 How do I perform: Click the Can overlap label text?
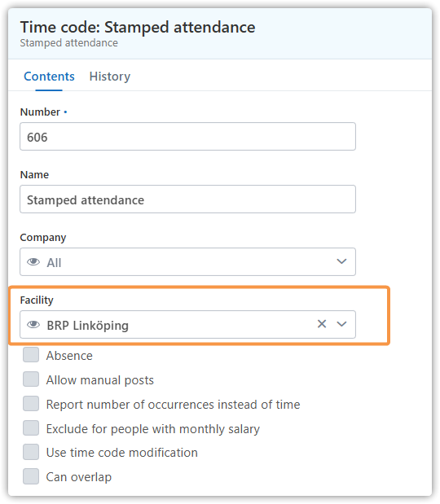(x=79, y=477)
